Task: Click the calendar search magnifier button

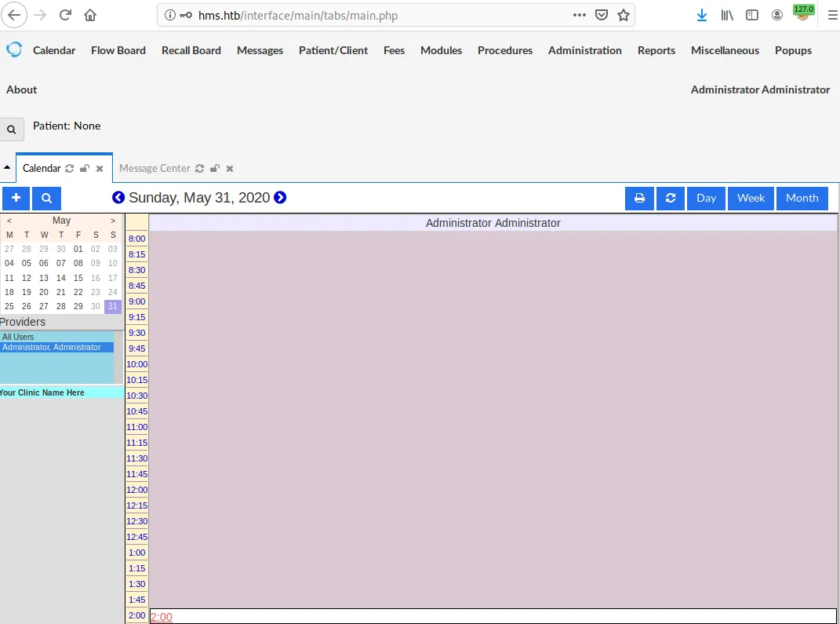Action: (46, 199)
